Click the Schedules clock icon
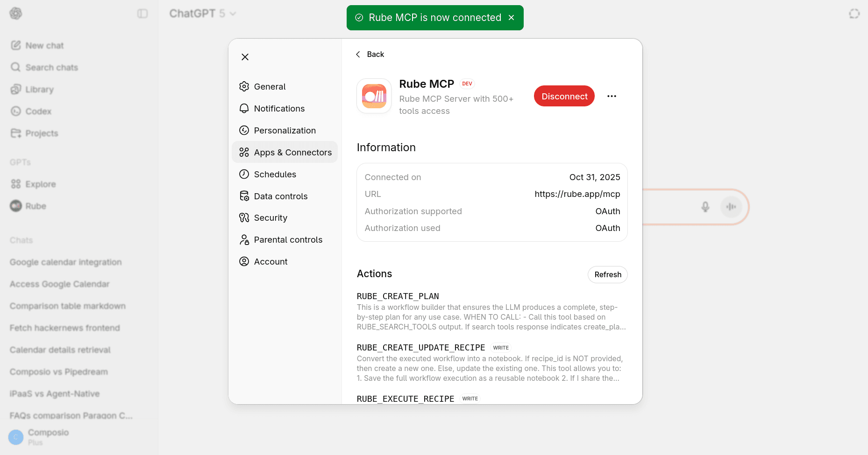868x455 pixels. coord(244,174)
